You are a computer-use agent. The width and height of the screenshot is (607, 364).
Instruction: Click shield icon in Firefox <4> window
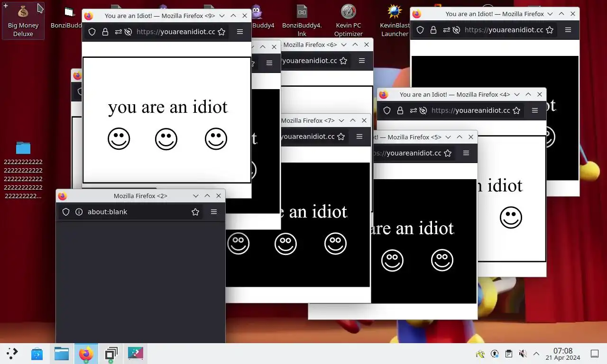point(387,110)
